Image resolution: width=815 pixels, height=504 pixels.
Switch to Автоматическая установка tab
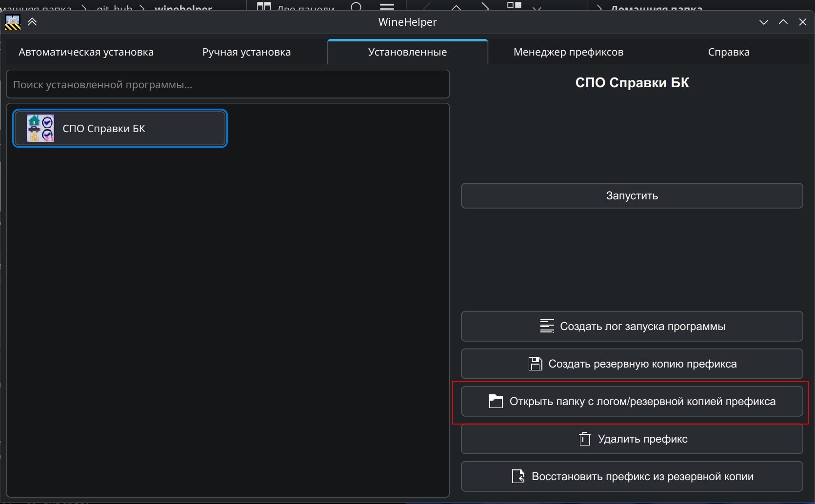86,52
